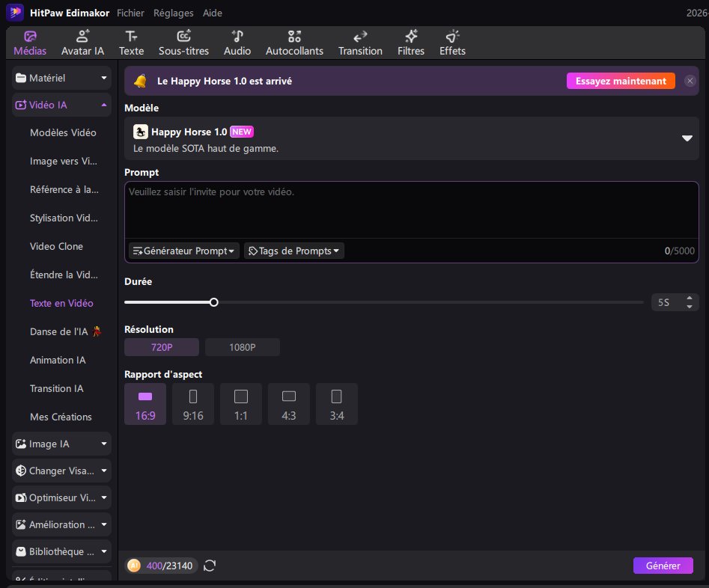The height and width of the screenshot is (588, 709).
Task: Open Video Clone in sidebar
Action: 56,246
